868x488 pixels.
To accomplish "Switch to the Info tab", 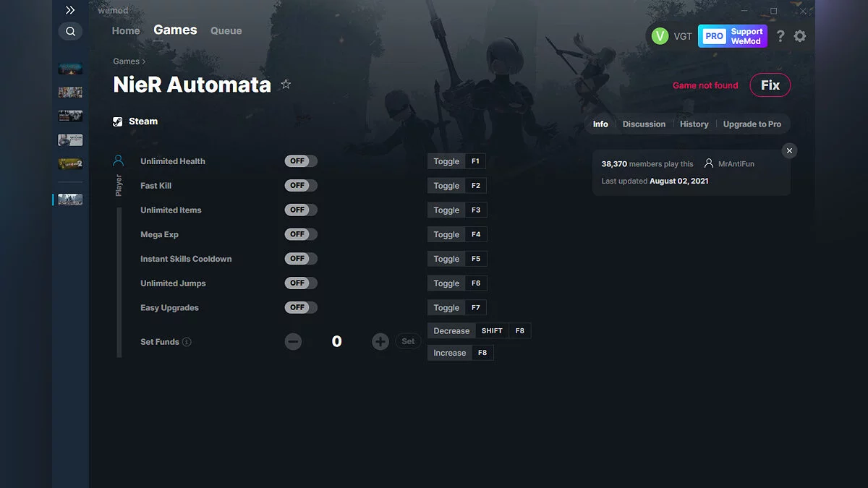I will (600, 124).
